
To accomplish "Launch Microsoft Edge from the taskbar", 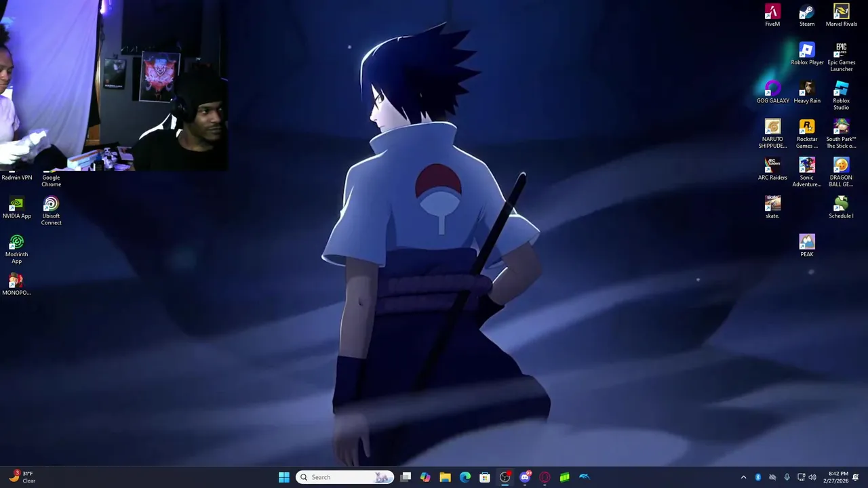I will tap(465, 477).
